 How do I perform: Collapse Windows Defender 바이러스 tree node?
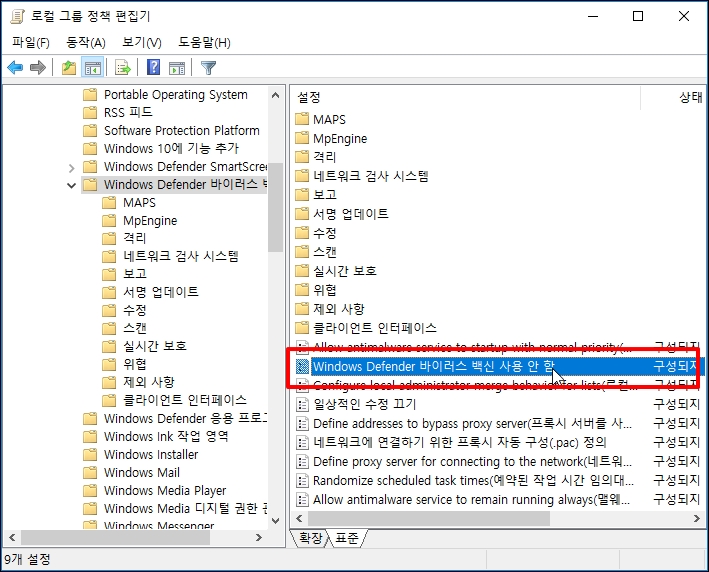coord(71,185)
